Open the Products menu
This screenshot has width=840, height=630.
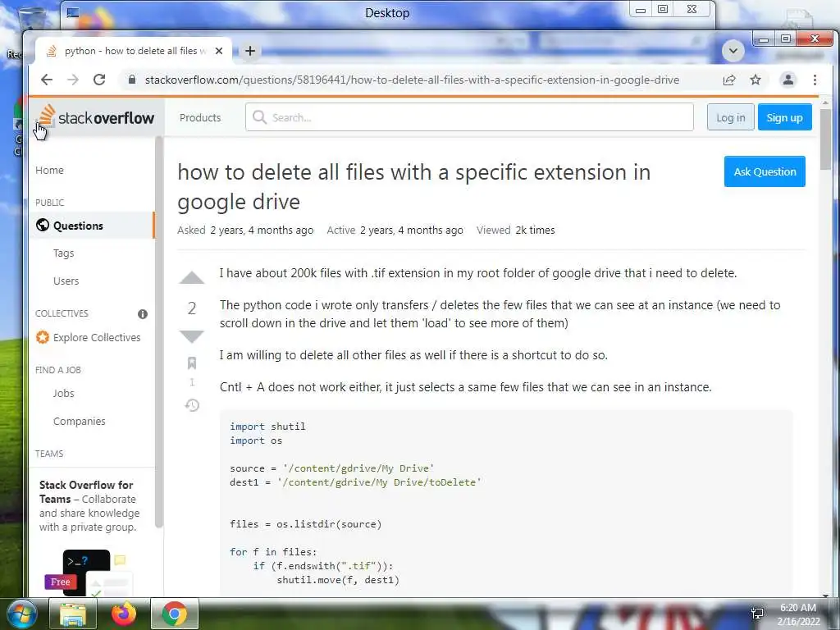200,118
